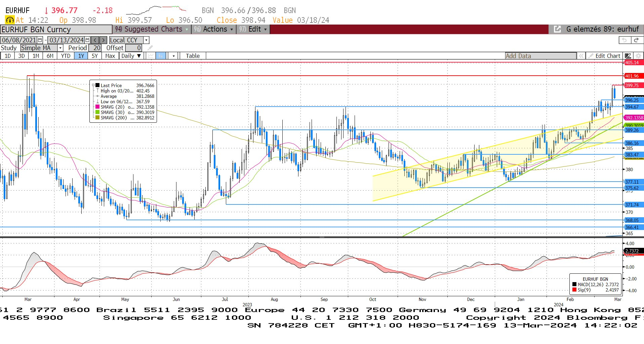The image size is (644, 344).
Task: Click the 394.67 blue level label
Action: 633,107
